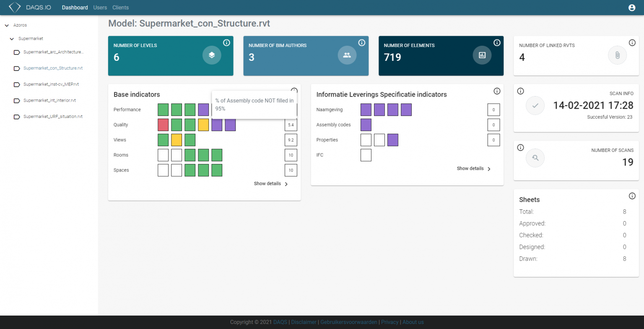Viewport: 644px width, 329px height.
Task: Click the red Quality indicator square
Action: (163, 125)
